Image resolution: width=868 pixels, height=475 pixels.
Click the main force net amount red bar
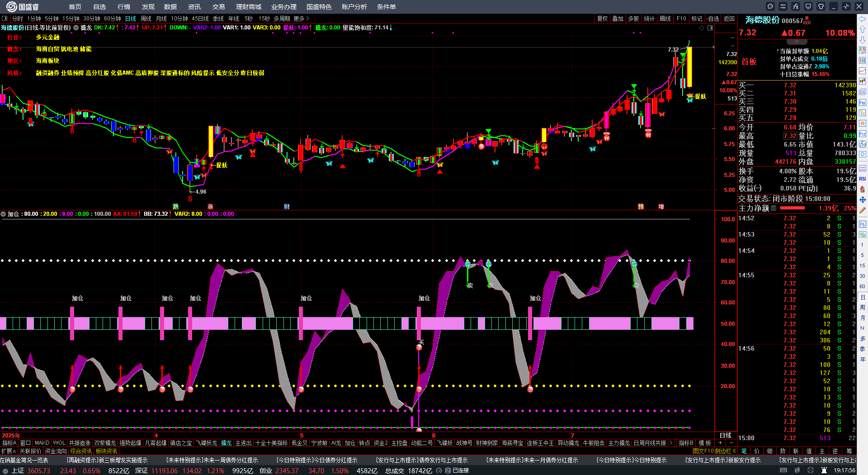(x=793, y=208)
